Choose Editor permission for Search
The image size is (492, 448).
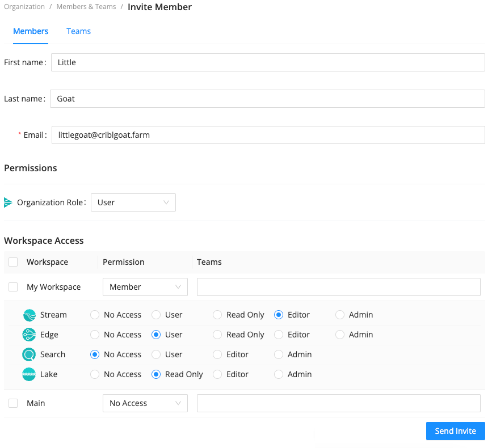click(x=217, y=354)
